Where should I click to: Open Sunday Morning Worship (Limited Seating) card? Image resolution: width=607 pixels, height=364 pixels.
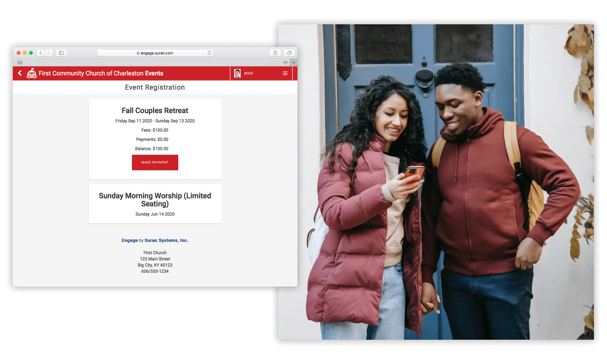[x=155, y=204]
